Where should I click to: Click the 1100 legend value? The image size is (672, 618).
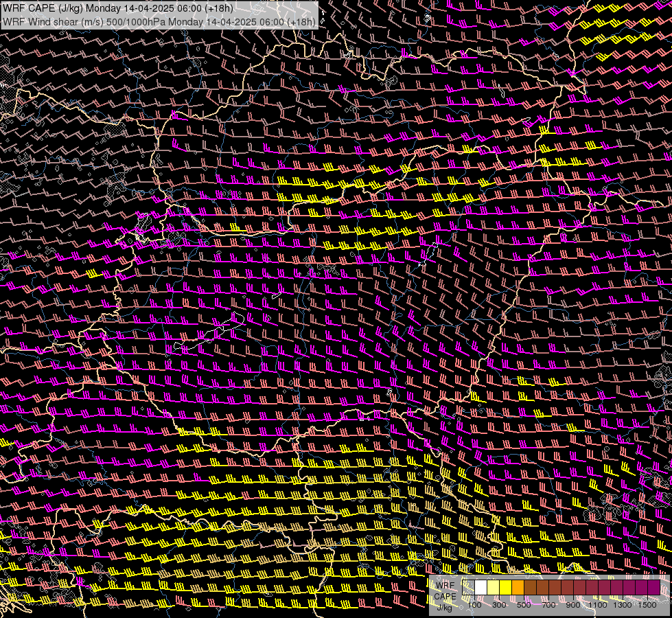[x=597, y=605]
